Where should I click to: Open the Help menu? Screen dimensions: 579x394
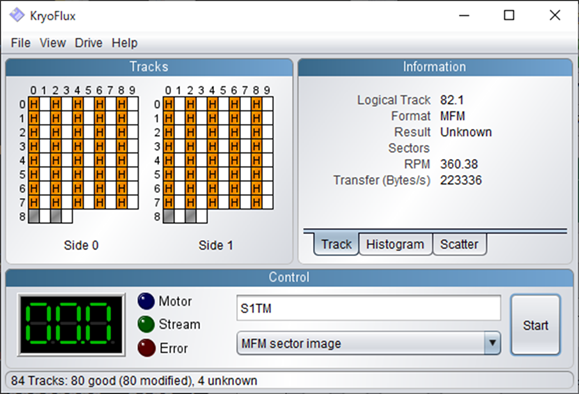125,43
